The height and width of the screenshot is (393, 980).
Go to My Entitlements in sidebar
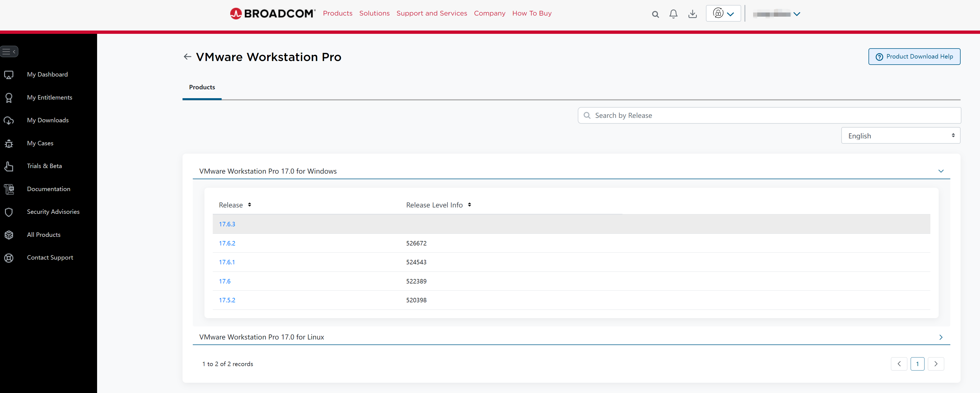click(x=49, y=97)
